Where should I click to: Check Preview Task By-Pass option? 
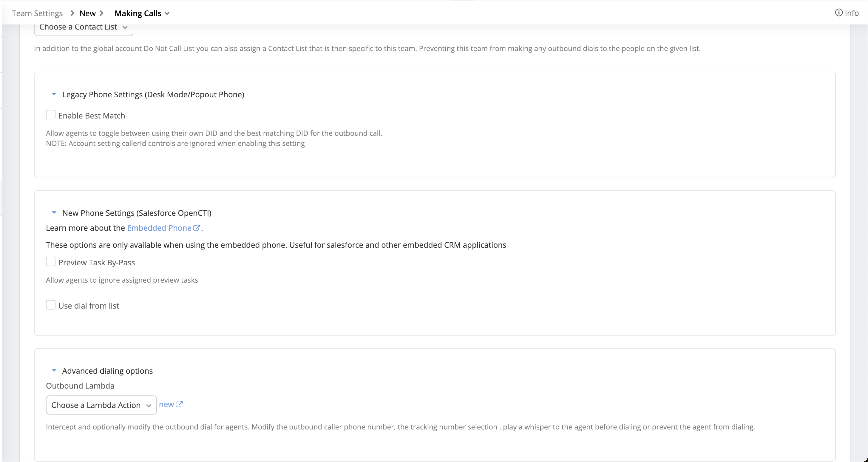(50, 262)
